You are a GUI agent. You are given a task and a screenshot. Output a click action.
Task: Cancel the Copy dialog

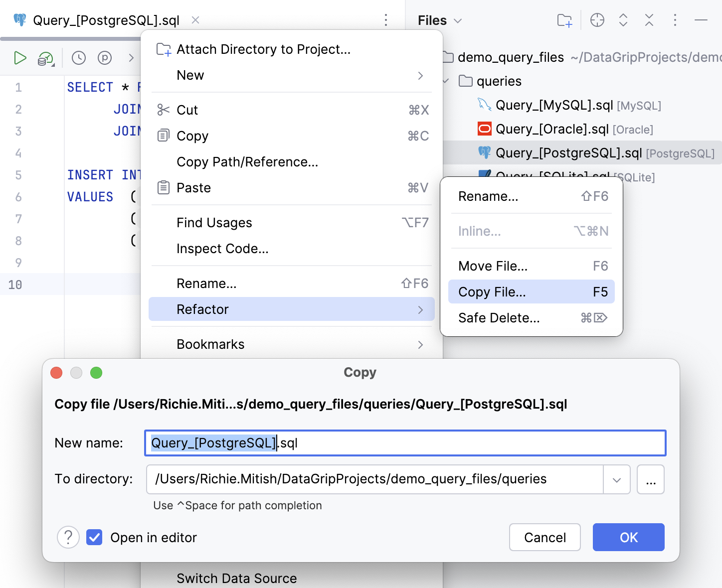click(544, 537)
